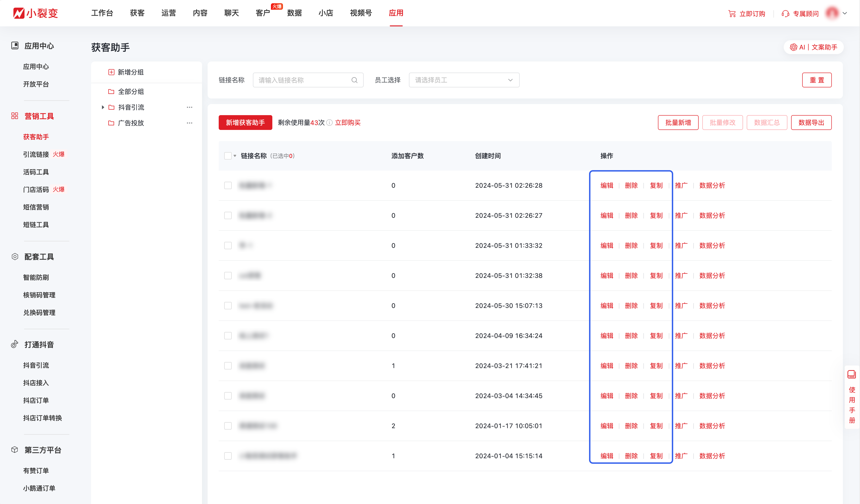The height and width of the screenshot is (504, 860).
Task: Click the plus icon for 新增分组
Action: (x=111, y=72)
